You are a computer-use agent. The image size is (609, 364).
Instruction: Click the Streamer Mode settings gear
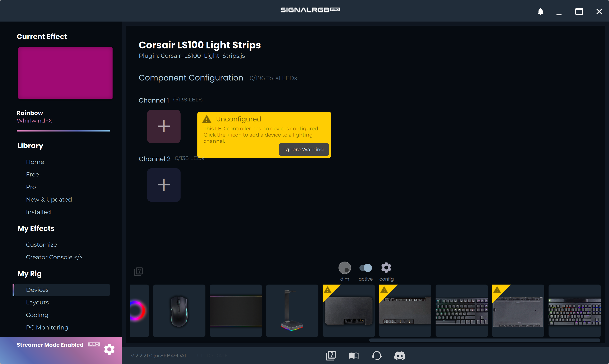point(109,349)
